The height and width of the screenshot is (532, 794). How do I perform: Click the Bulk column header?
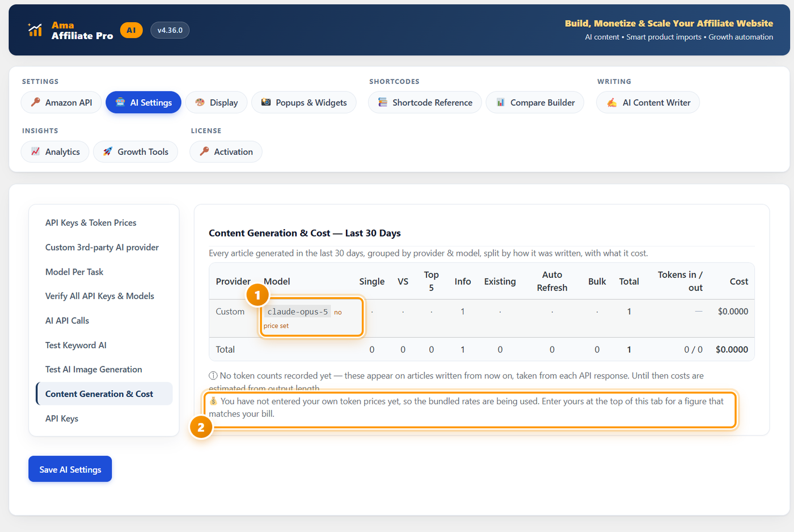point(597,281)
